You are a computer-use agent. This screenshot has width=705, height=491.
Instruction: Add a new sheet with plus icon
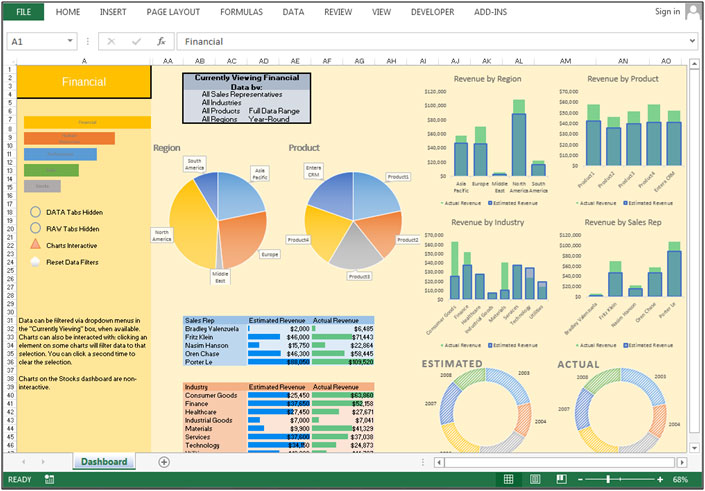pos(164,462)
